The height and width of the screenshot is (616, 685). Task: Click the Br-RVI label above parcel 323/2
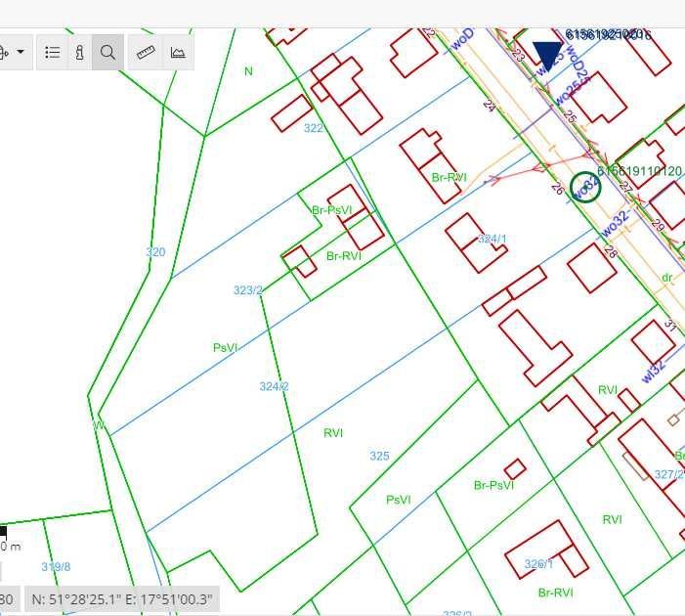344,256
